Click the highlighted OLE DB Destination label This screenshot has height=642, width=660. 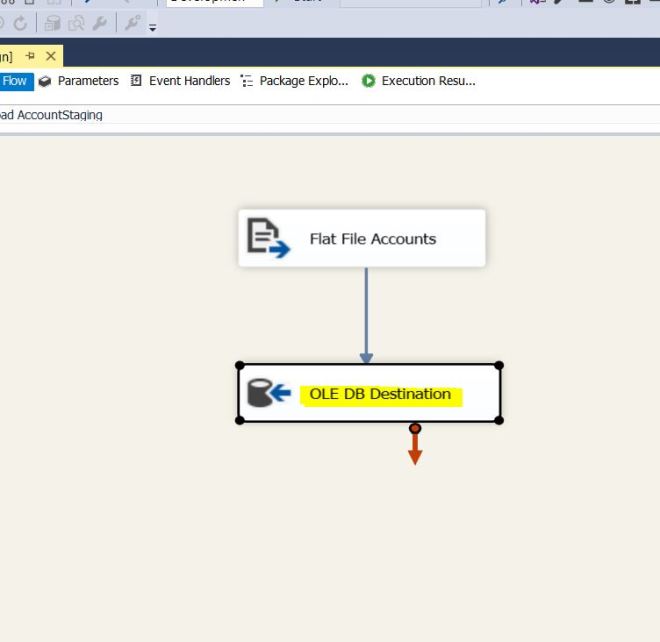tap(380, 394)
